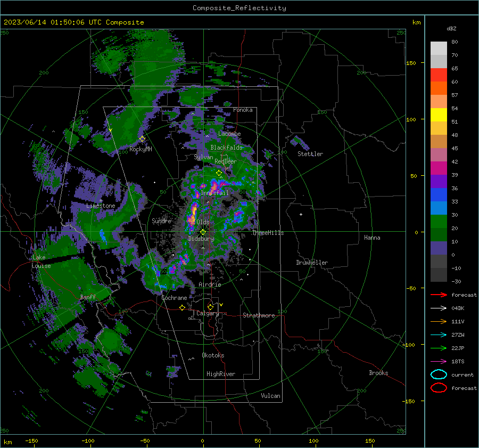
Task: Click the Limestone label
Action: click(x=101, y=206)
